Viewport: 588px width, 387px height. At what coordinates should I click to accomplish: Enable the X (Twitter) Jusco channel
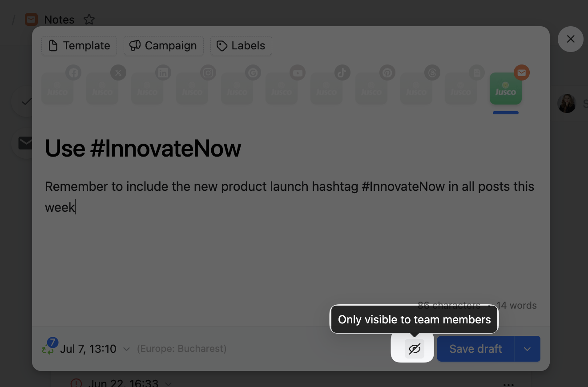102,89
